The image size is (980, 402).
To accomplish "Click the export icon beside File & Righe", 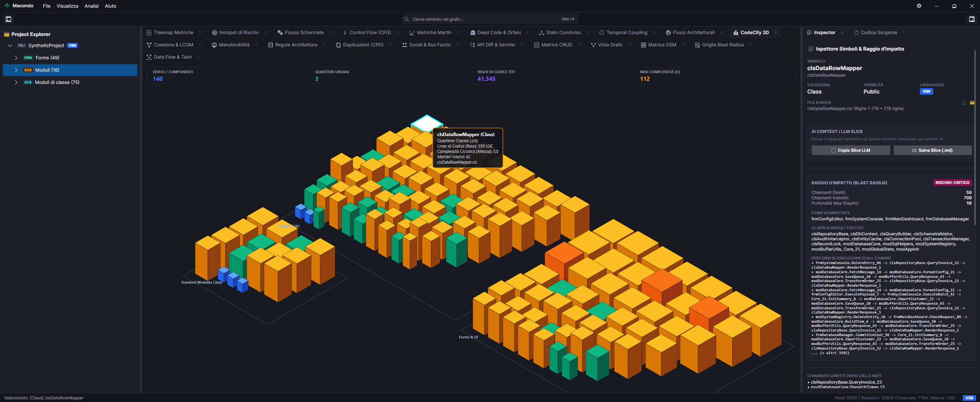I will coord(964,103).
